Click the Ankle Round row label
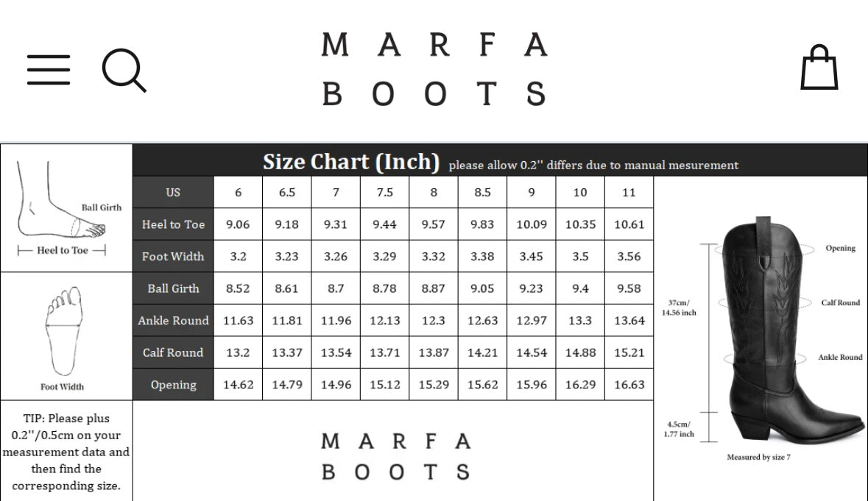Image resolution: width=868 pixels, height=501 pixels. [173, 321]
